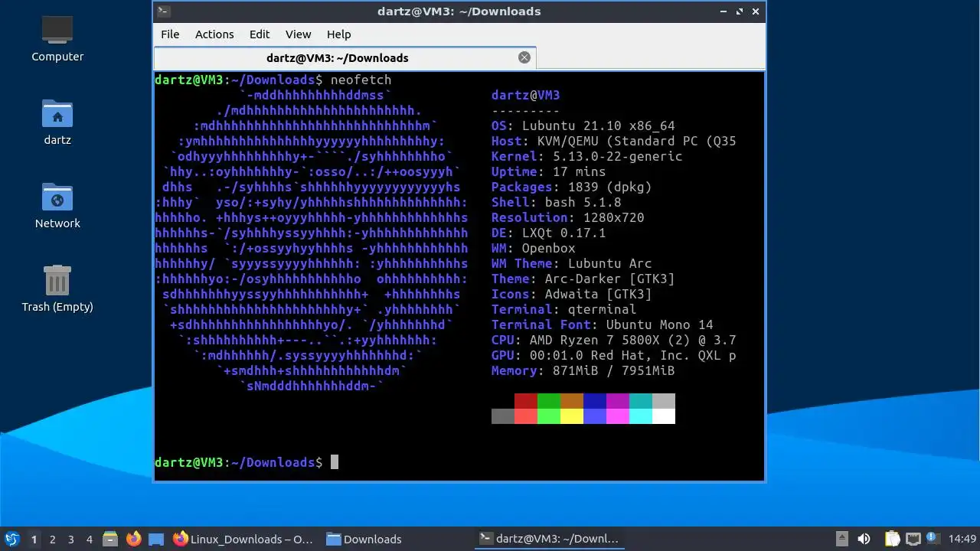Click the 'Theme: Arc-Darker [GTK3]' line
The height and width of the screenshot is (551, 980).
point(583,279)
